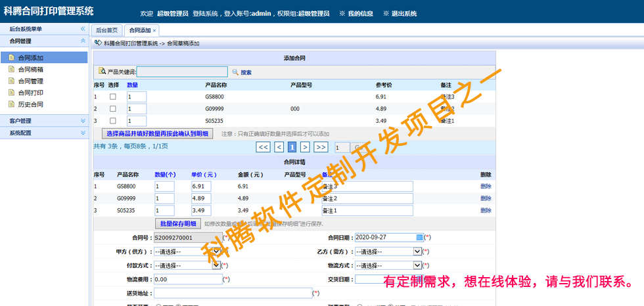Image resolution: width=644 pixels, height=306 pixels.
Task: Edit 单价 field showing 3.49
Action: pos(201,211)
